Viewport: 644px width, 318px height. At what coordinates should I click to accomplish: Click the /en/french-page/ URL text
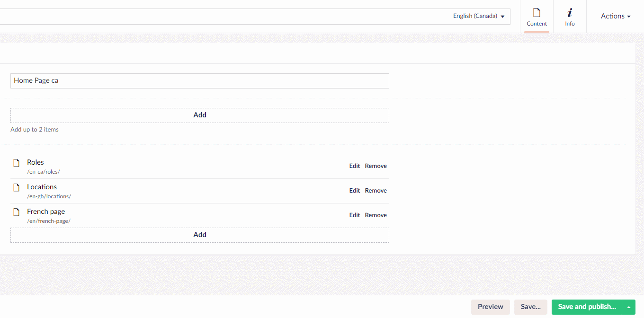[49, 221]
